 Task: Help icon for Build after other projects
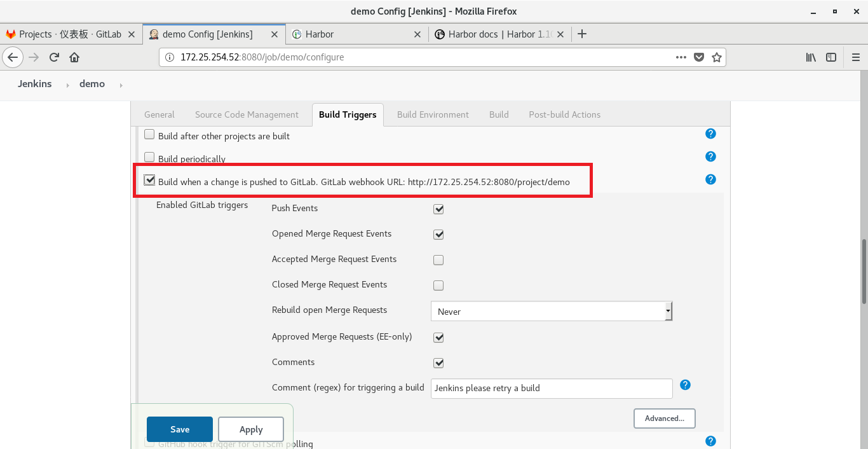[x=711, y=134]
